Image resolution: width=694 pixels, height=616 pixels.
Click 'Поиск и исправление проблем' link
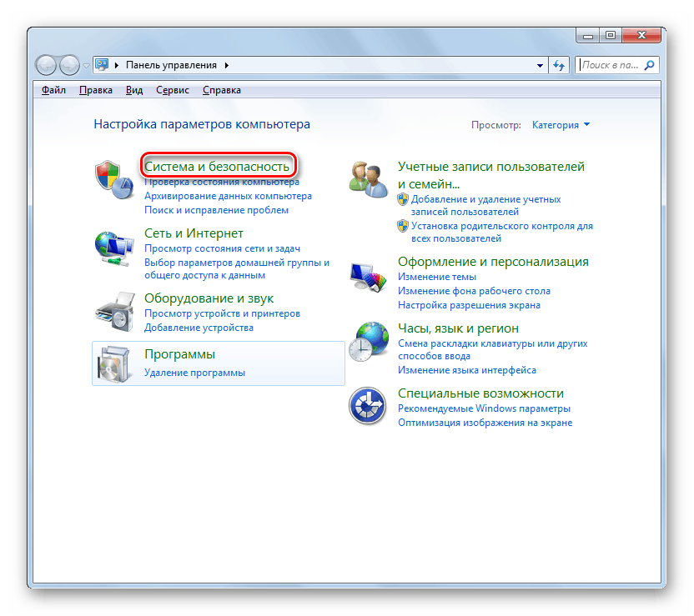point(216,210)
